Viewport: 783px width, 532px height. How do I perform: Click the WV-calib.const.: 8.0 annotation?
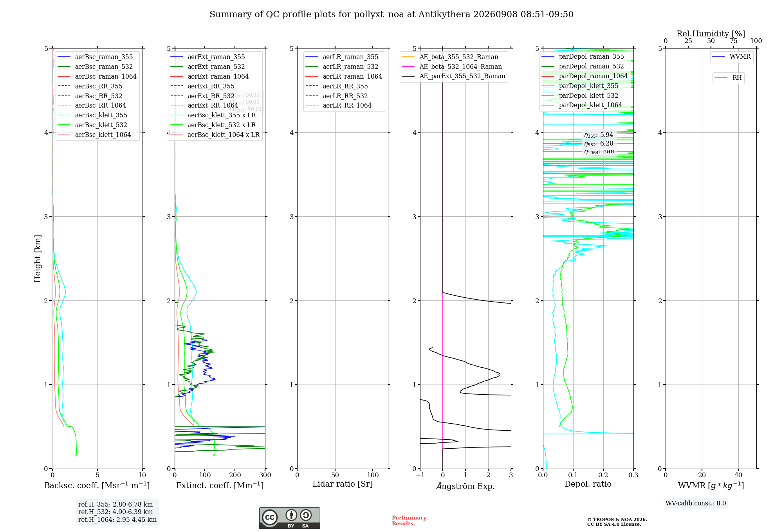click(696, 503)
